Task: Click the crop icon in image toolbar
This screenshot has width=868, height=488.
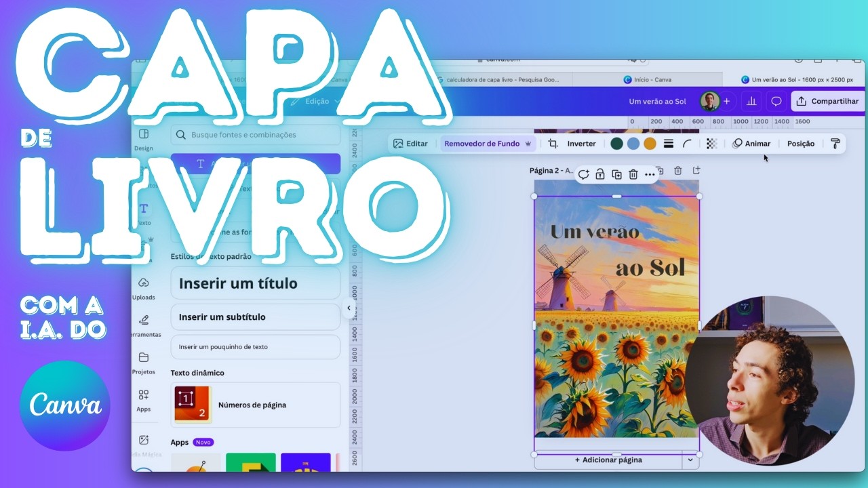Action: (x=553, y=144)
